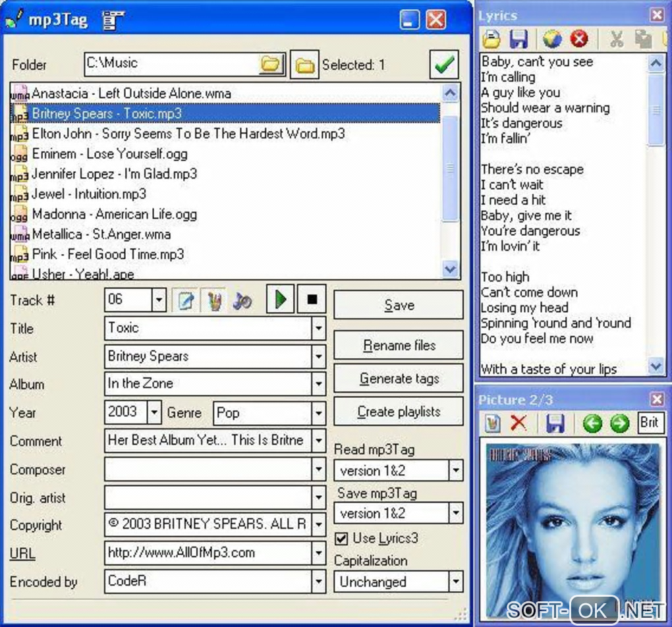The width and height of the screenshot is (672, 627).
Task: Save picture with floppy icon in Picture panel
Action: click(x=555, y=423)
